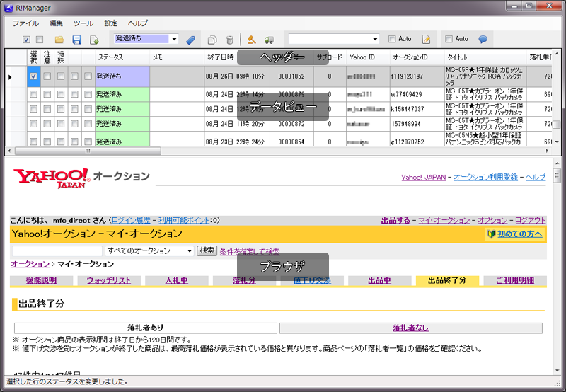Screen dimensions: 566x392
Task: Open the 発送待ち status dropdown
Action: point(174,39)
